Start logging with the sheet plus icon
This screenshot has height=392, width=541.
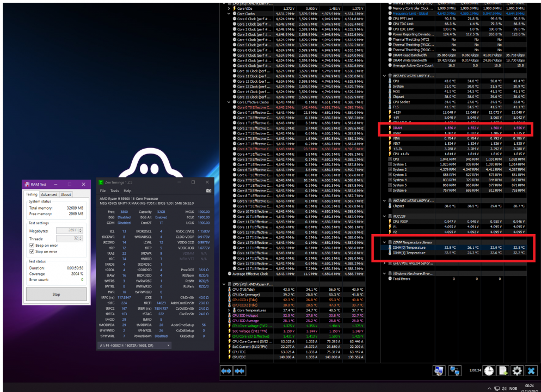click(x=503, y=371)
